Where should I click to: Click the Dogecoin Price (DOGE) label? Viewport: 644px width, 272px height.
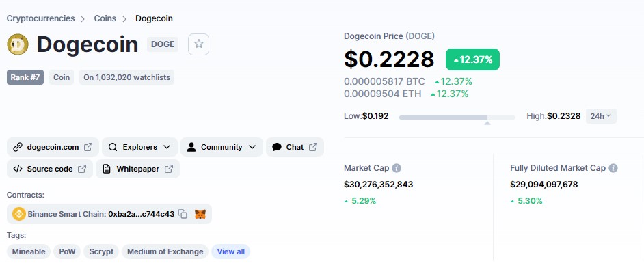pyautogui.click(x=390, y=36)
